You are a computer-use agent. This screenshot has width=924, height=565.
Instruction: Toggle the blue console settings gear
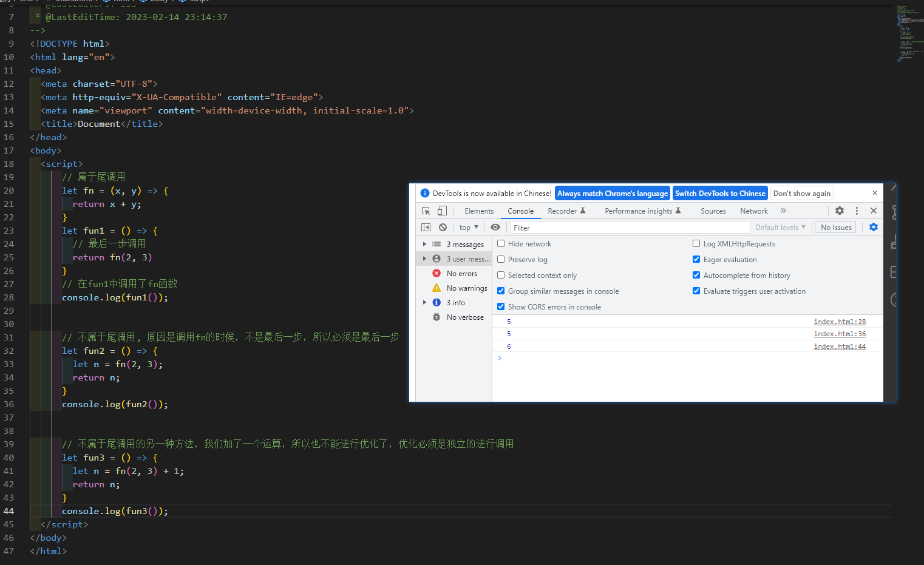[874, 227]
